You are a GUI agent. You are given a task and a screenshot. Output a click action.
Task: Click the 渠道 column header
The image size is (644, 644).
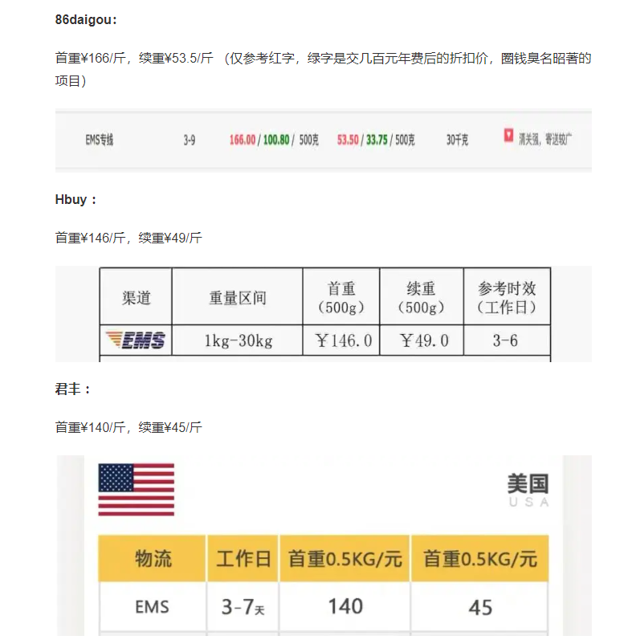(136, 297)
